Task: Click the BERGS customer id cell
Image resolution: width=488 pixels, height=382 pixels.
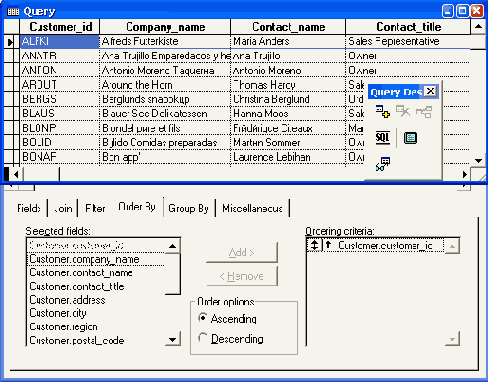Action: click(60, 99)
